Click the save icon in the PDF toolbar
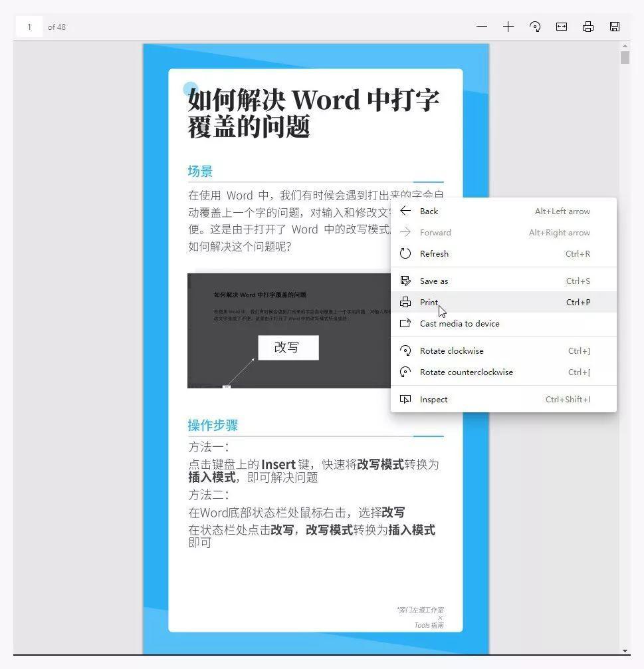The height and width of the screenshot is (669, 644). click(615, 27)
